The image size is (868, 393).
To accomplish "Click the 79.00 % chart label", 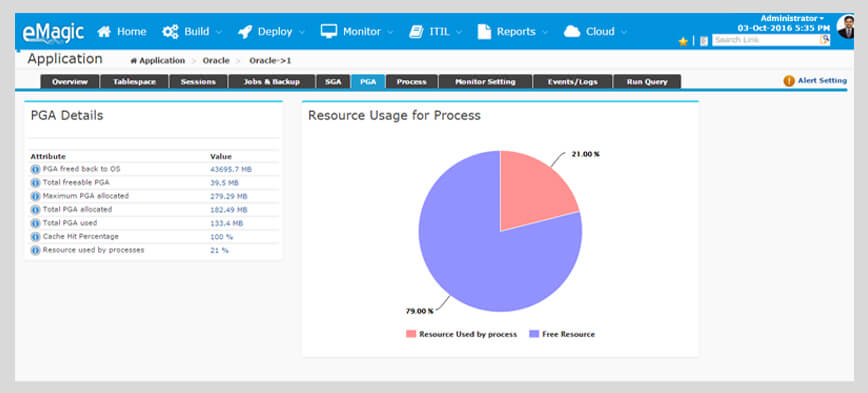I will pos(420,312).
